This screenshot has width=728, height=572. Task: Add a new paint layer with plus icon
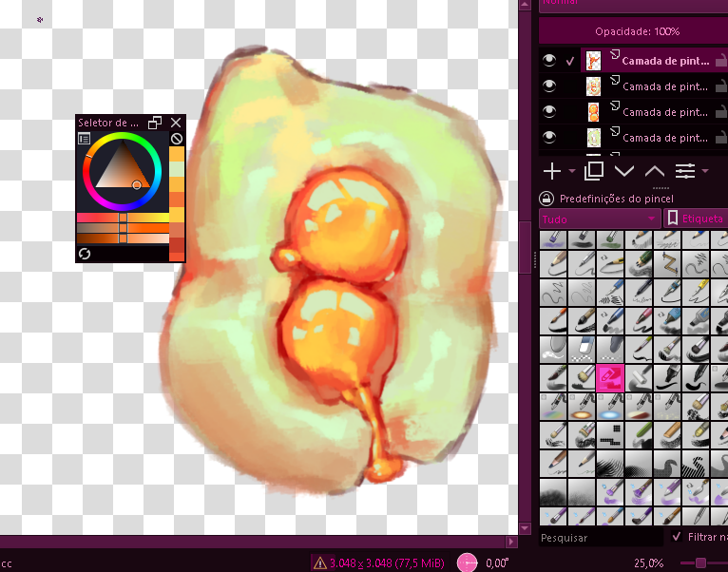click(552, 171)
